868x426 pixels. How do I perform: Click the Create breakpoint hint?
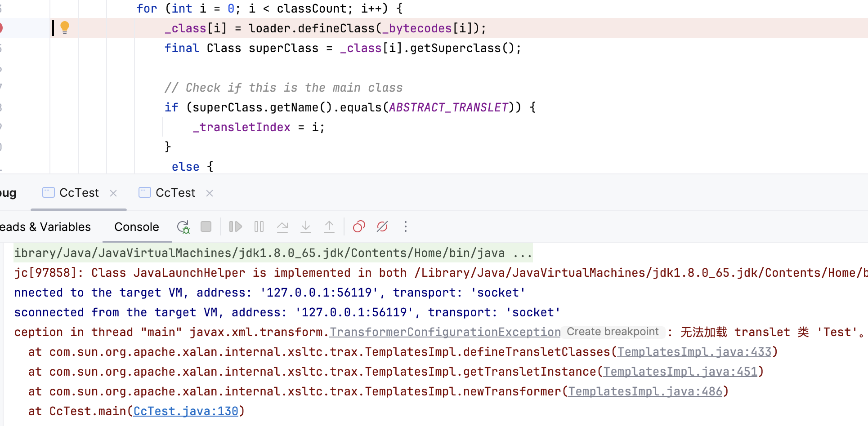point(613,332)
